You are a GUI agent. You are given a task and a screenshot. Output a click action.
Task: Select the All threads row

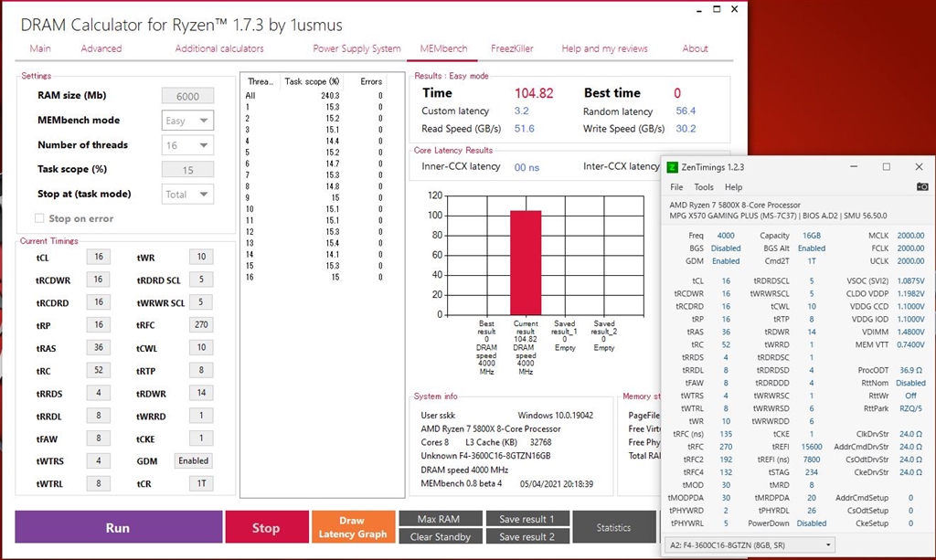(314, 95)
